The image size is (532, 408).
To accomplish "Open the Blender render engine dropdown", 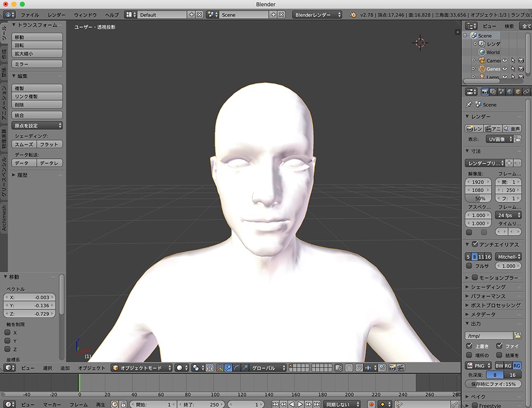I will (x=318, y=15).
